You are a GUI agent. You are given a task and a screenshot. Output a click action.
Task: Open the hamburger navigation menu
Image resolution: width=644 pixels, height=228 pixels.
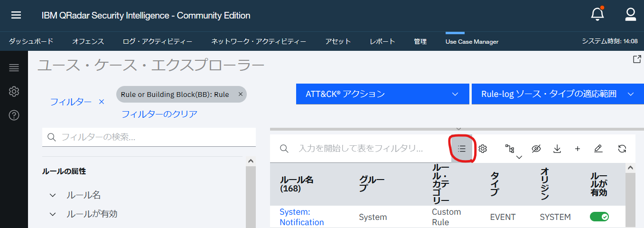tap(16, 15)
